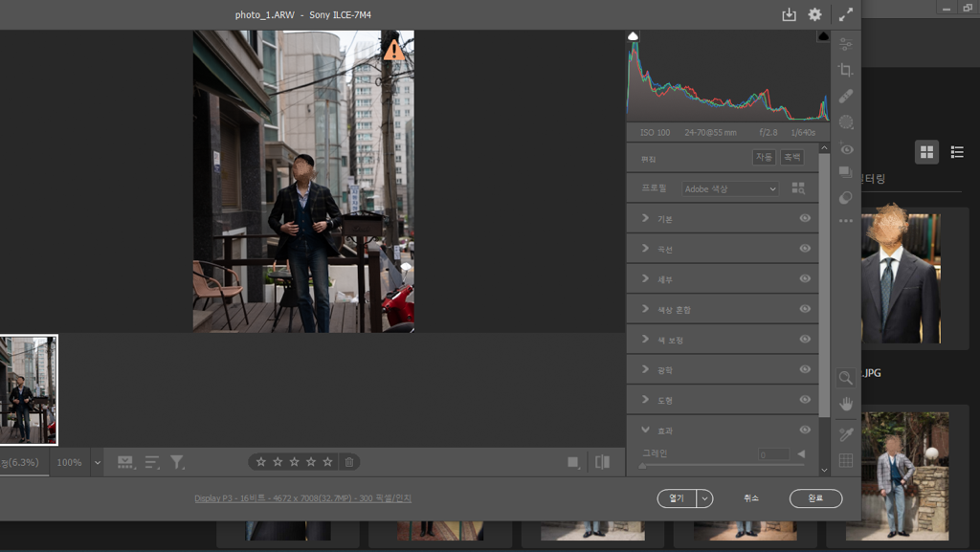The image size is (980, 552).
Task: Toggle full screen mode arrows icon
Action: [x=845, y=14]
